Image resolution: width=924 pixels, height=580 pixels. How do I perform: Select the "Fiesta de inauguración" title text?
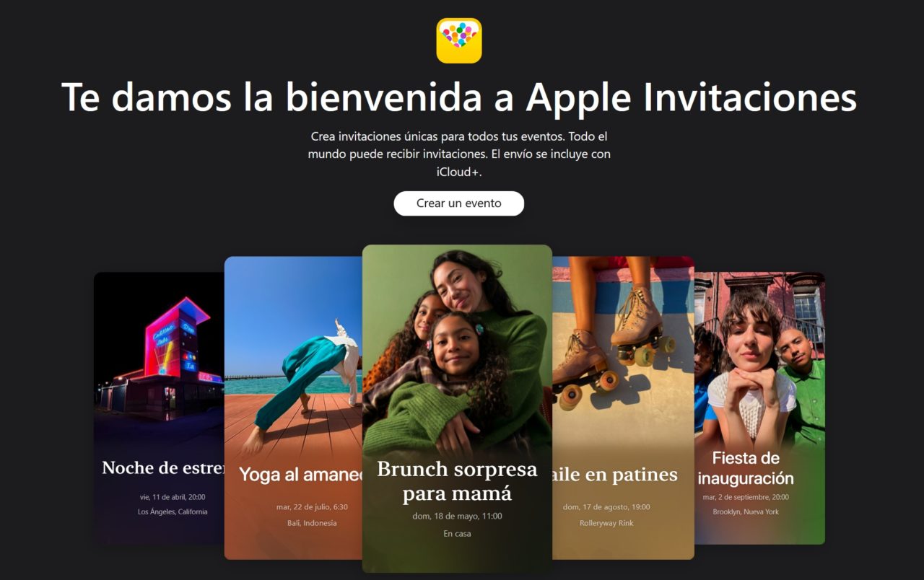(746, 467)
